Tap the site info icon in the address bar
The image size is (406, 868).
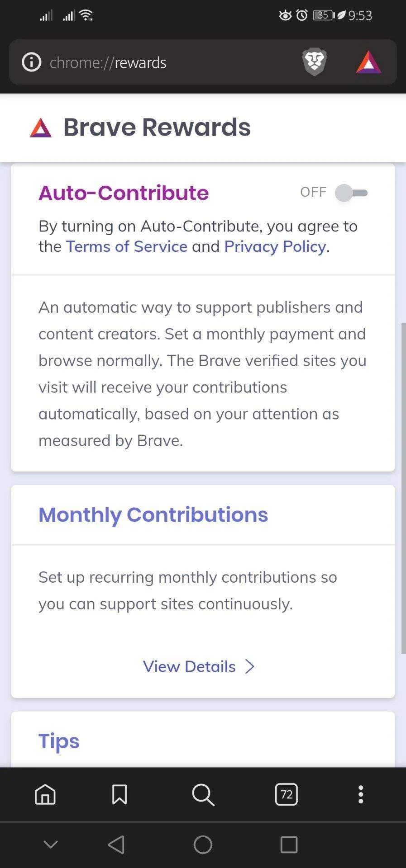[x=32, y=62]
